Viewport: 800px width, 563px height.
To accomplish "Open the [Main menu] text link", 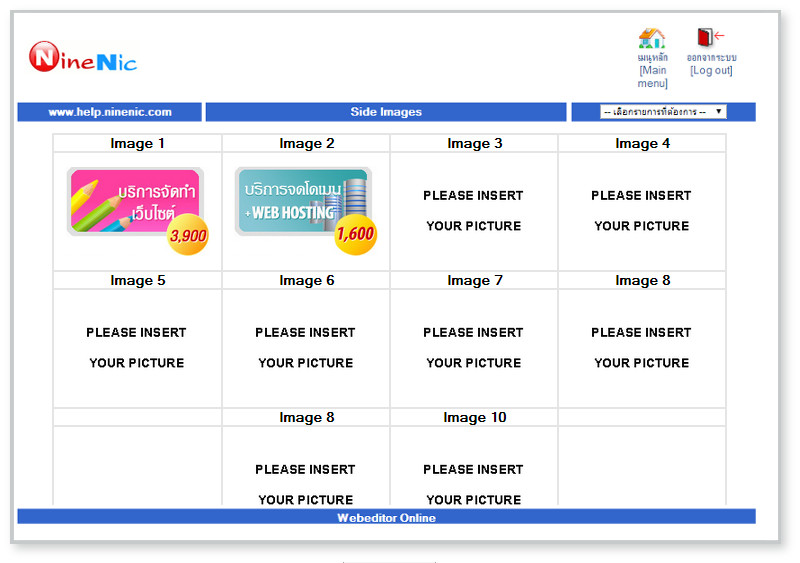I will pyautogui.click(x=652, y=77).
